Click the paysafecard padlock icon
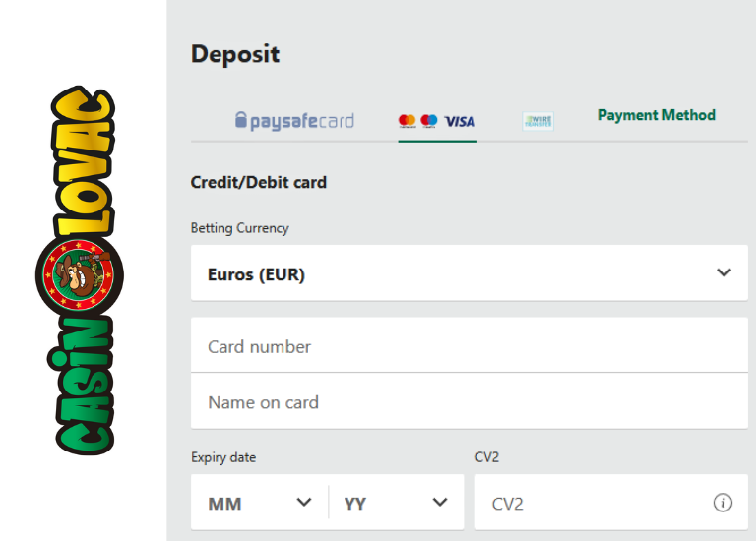The width and height of the screenshot is (756, 541). pyautogui.click(x=240, y=121)
